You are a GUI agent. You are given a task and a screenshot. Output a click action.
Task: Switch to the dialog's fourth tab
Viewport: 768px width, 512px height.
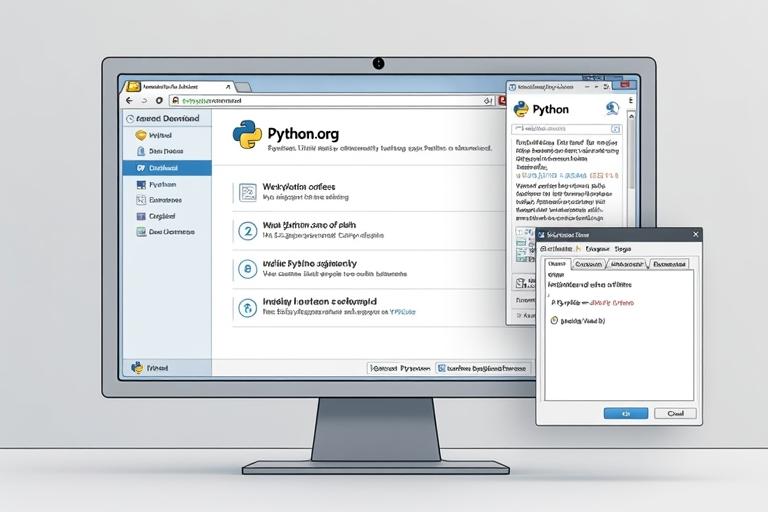(669, 264)
